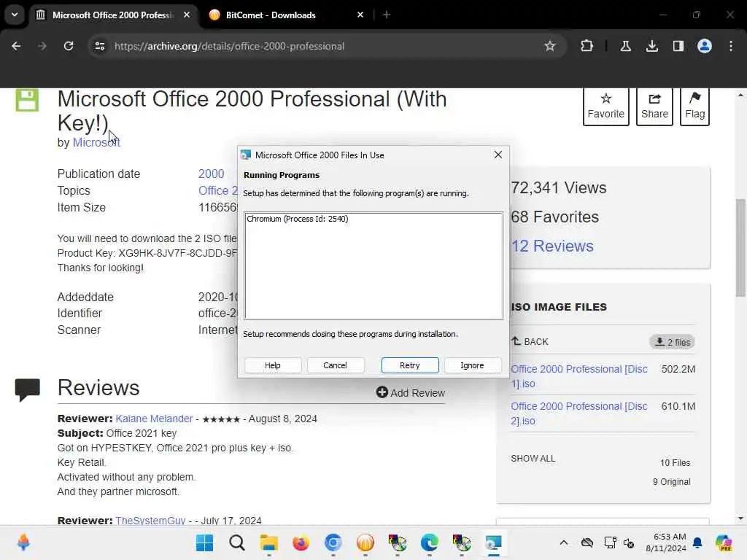
Task: Open Copilot Preview icon in taskbar
Action: tap(724, 542)
